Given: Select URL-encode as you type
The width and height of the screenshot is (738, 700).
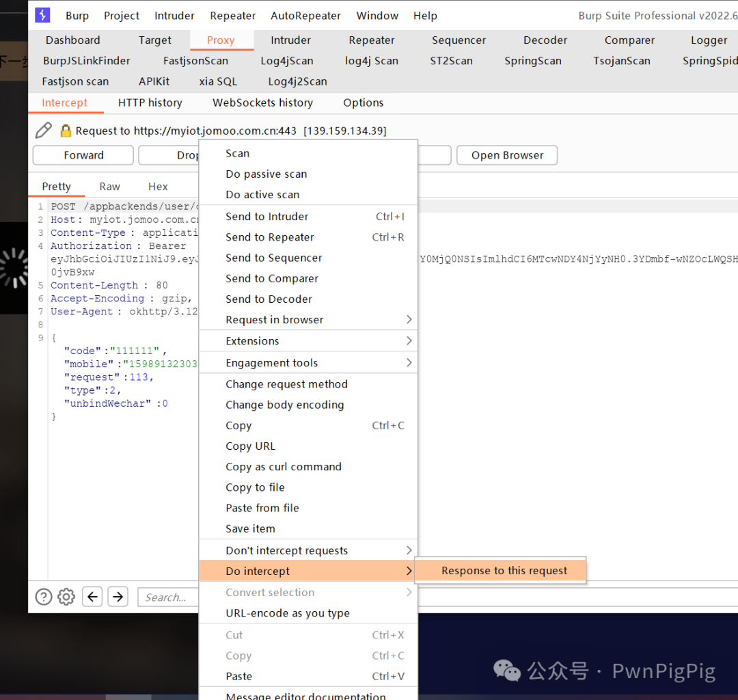Looking at the screenshot, I should 308,613.
